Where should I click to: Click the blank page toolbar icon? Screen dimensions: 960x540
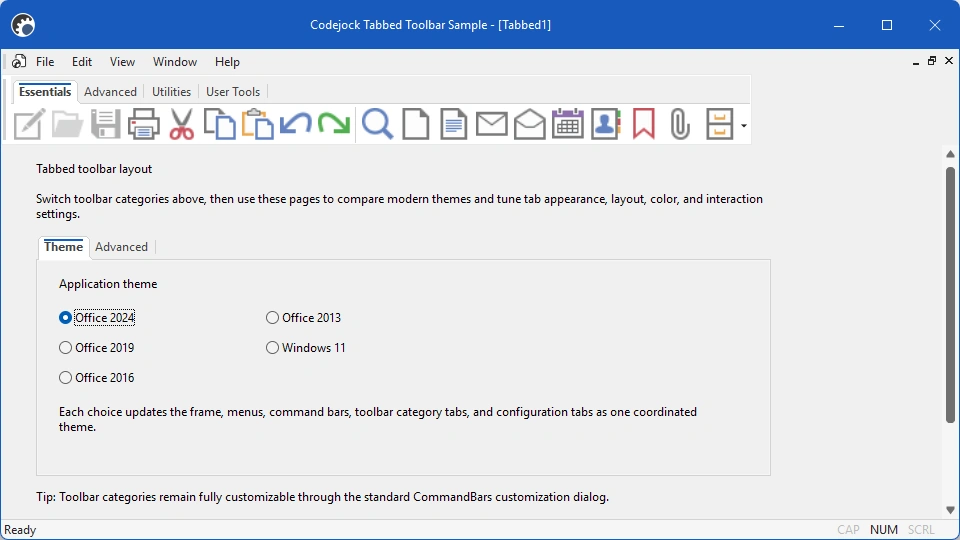pyautogui.click(x=415, y=124)
